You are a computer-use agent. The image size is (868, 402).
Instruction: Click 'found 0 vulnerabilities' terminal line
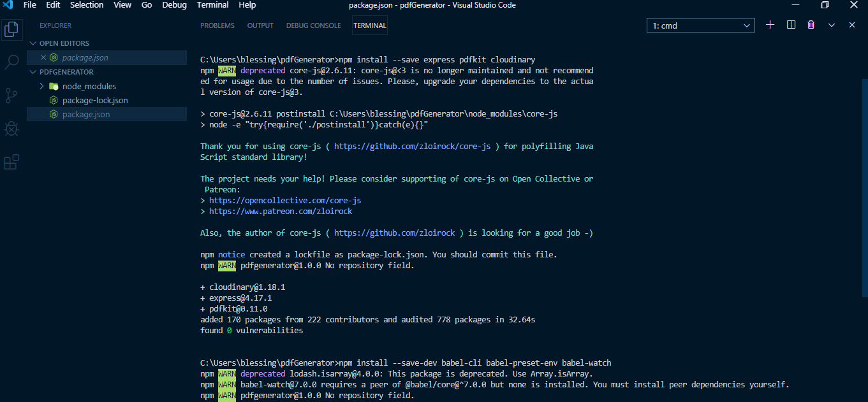pyautogui.click(x=252, y=330)
